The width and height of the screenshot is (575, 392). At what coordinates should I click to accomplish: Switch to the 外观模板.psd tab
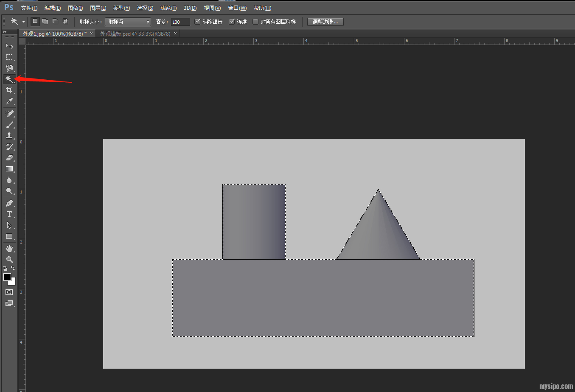click(x=135, y=34)
